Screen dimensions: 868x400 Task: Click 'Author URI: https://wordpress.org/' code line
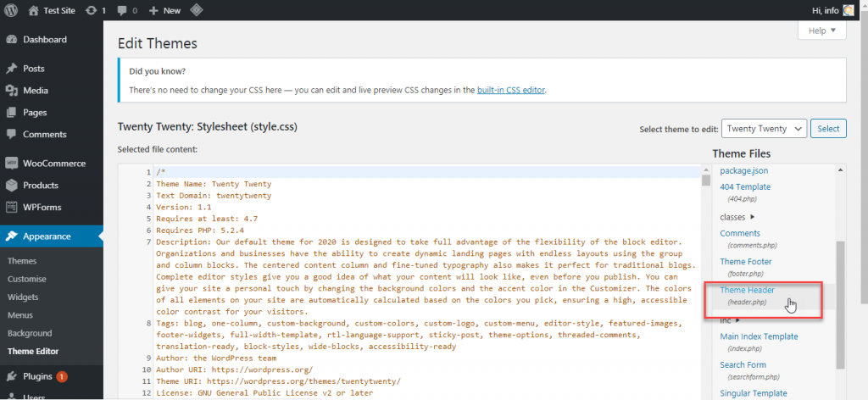pos(235,369)
